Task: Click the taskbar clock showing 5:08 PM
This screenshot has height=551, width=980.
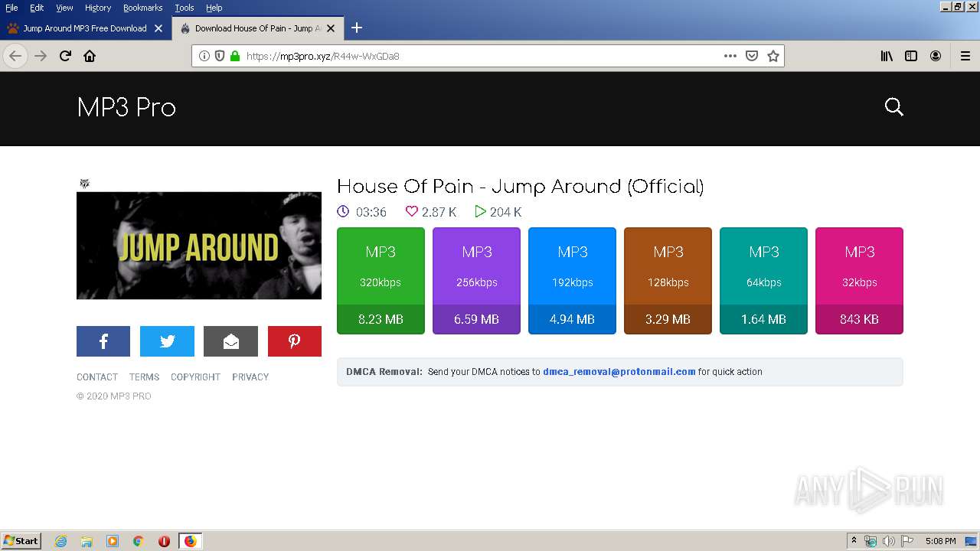Action: click(x=940, y=541)
